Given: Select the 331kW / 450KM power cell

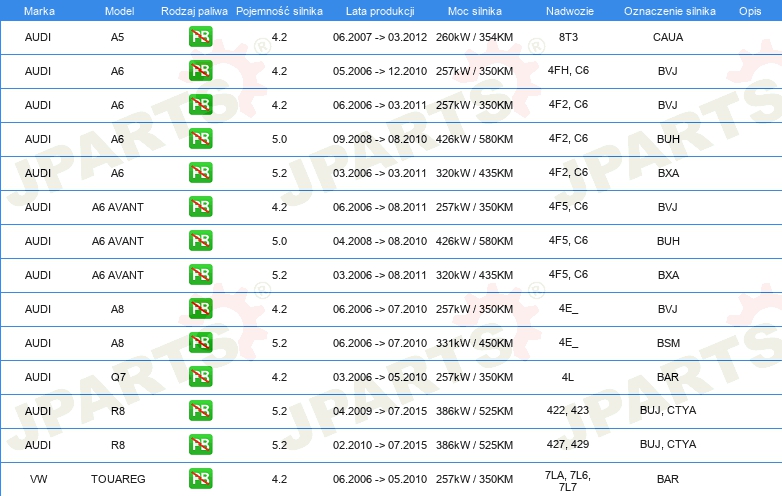Looking at the screenshot, I should pos(474,343).
